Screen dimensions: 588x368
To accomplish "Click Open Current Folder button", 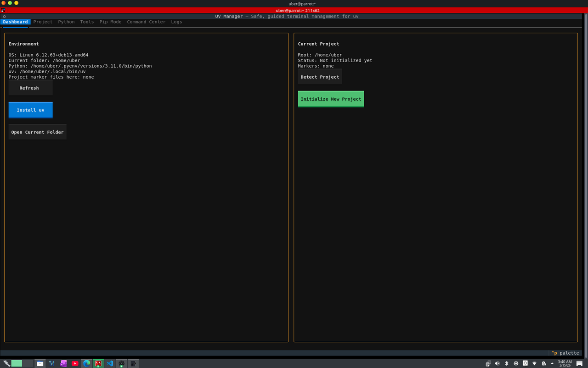I will point(37,132).
